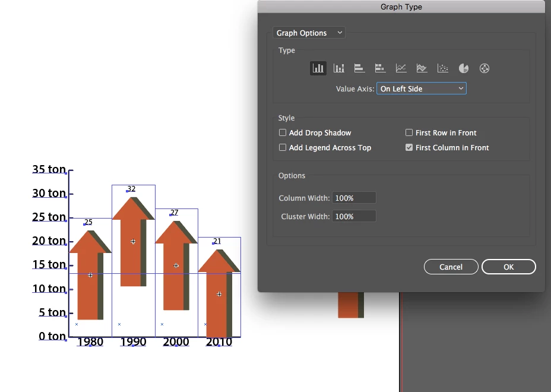Click the '2010' category label
The width and height of the screenshot is (551, 392).
pyautogui.click(x=219, y=342)
